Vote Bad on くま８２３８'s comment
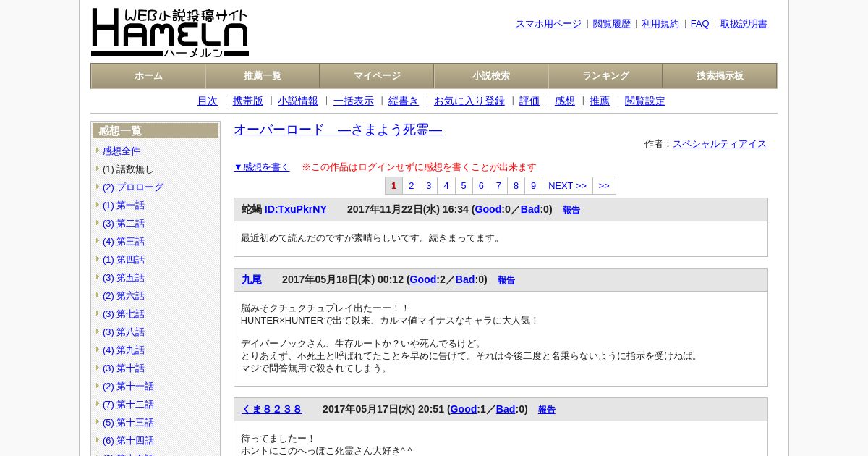Viewport: 868px width, 456px height. [x=506, y=409]
